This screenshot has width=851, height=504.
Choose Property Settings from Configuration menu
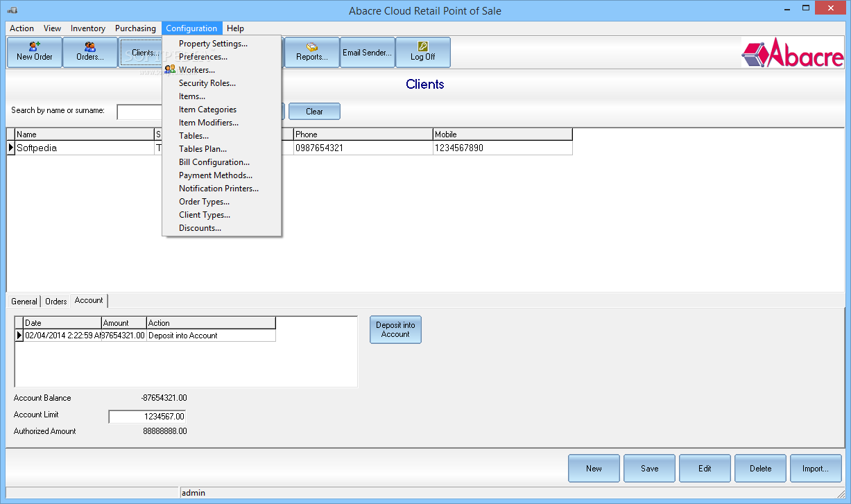(222, 44)
